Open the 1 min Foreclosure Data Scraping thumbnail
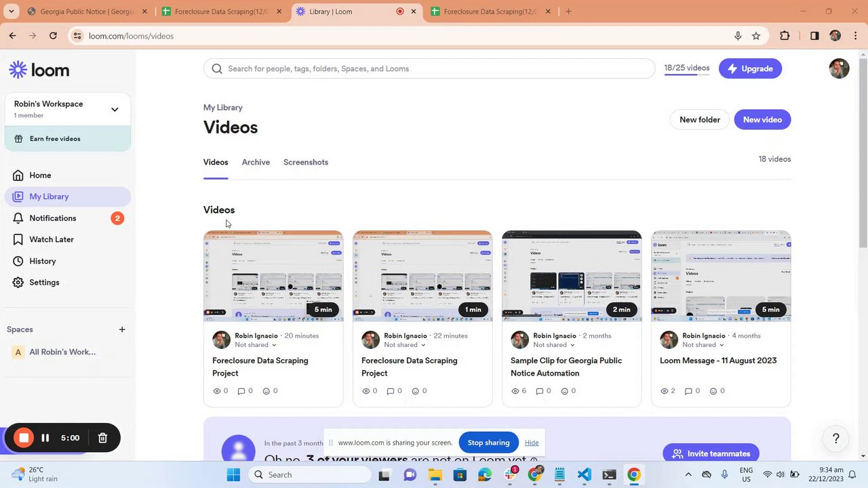Image resolution: width=868 pixels, height=488 pixels. (422, 276)
